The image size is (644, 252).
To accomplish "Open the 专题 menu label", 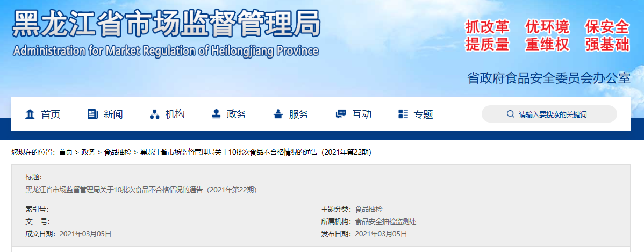I will coord(424,114).
